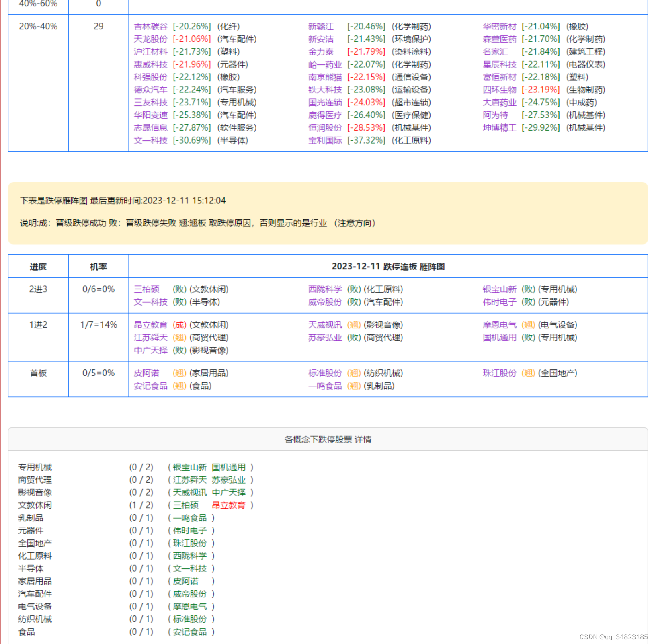Open the 志晟信息 stock link

click(x=150, y=128)
